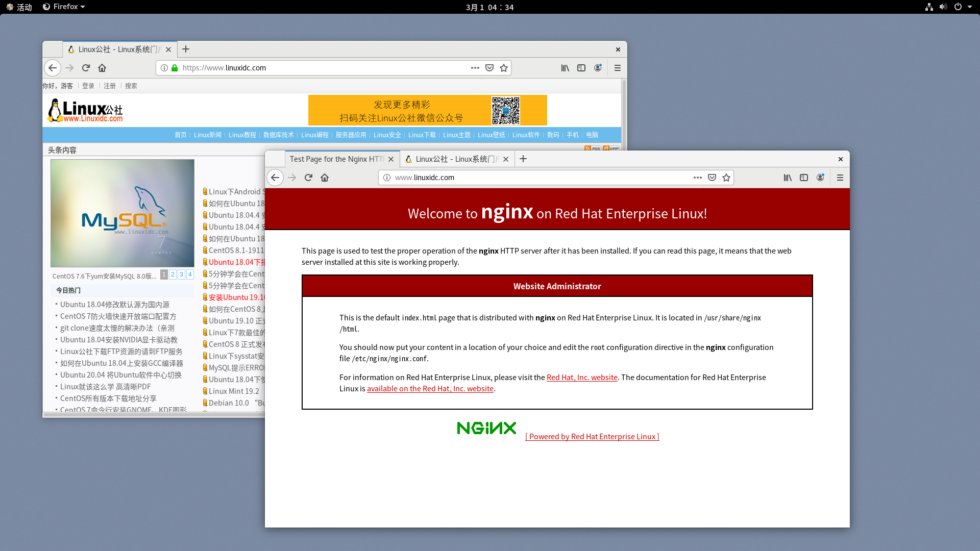Viewport: 980px width, 551px height.
Task: Toggle the bookmark star in the background window
Action: (504, 67)
